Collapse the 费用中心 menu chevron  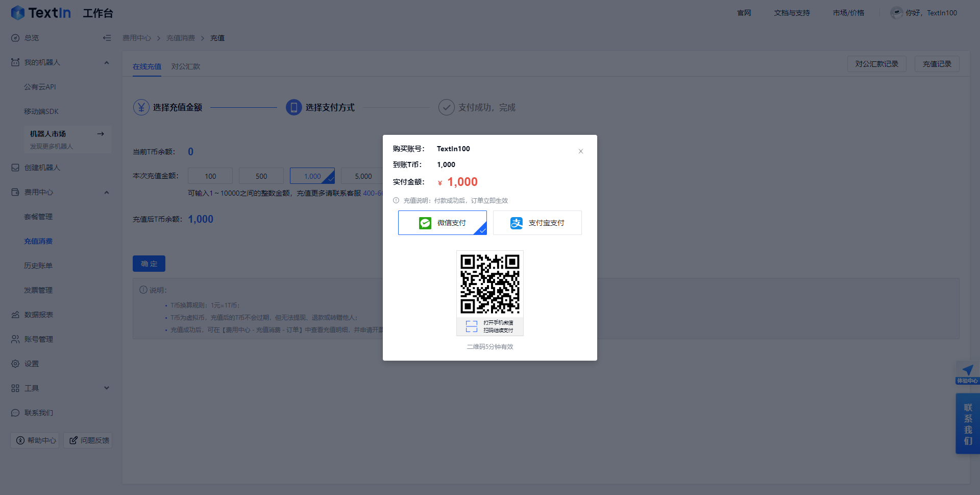[107, 193]
